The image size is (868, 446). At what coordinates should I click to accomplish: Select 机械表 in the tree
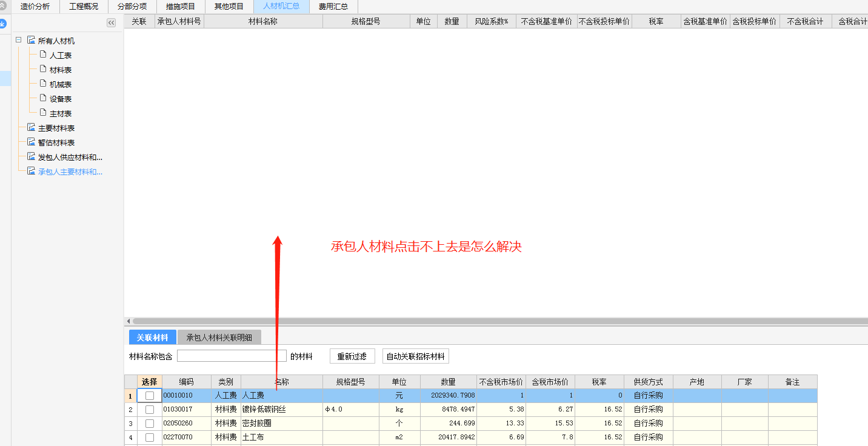click(x=61, y=84)
